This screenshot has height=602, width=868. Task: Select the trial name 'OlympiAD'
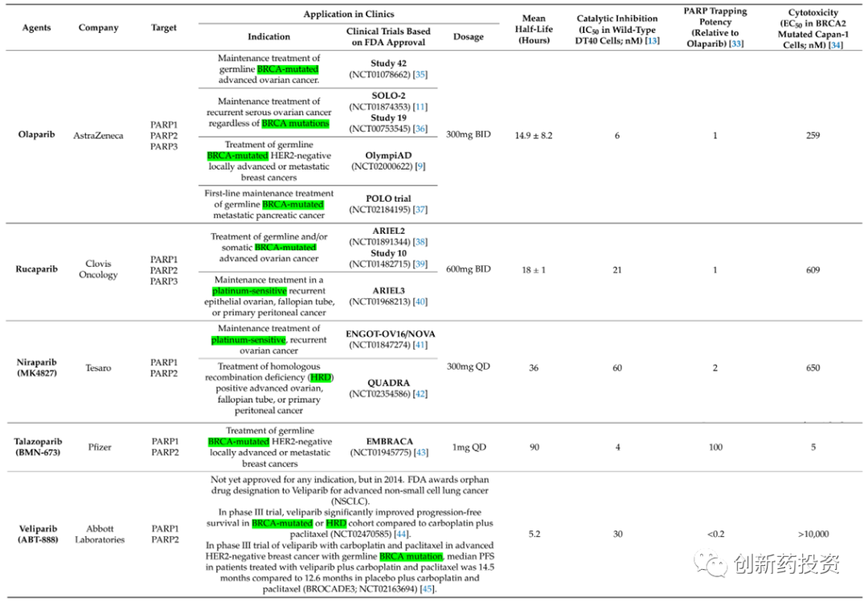pos(388,156)
